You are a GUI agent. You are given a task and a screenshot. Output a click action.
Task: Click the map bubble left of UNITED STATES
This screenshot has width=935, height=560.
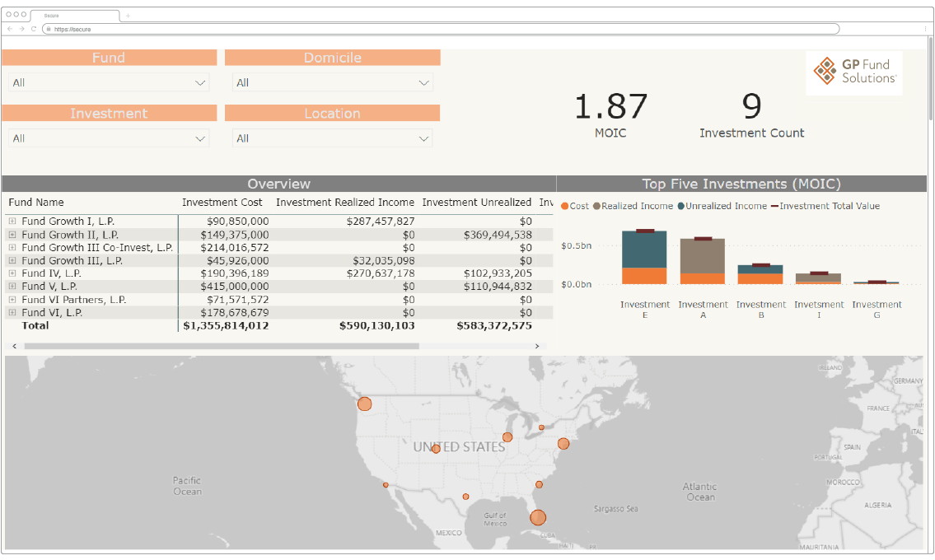click(436, 449)
